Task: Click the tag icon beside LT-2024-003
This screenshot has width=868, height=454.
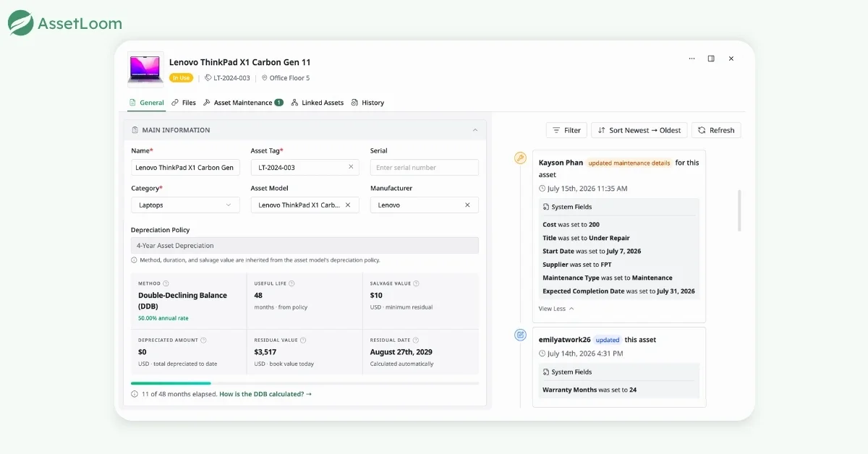Action: point(208,78)
